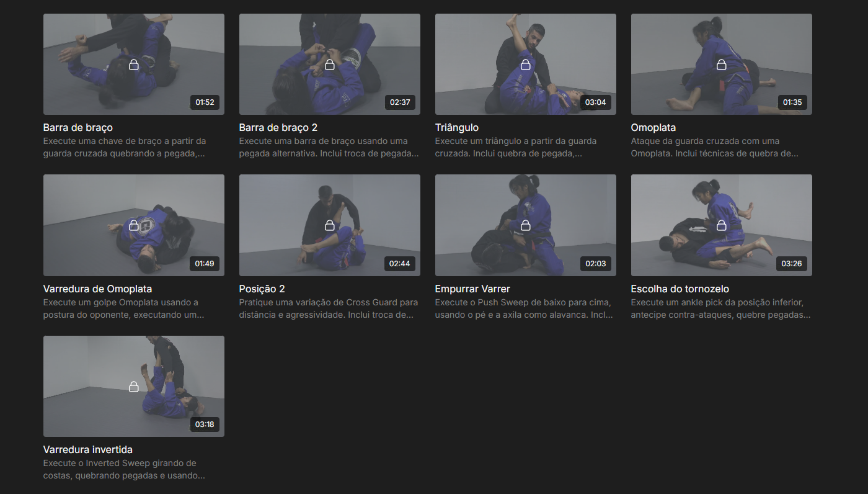Image resolution: width=868 pixels, height=494 pixels.
Task: Click the lock icon on Posição 2 video
Action: point(329,225)
